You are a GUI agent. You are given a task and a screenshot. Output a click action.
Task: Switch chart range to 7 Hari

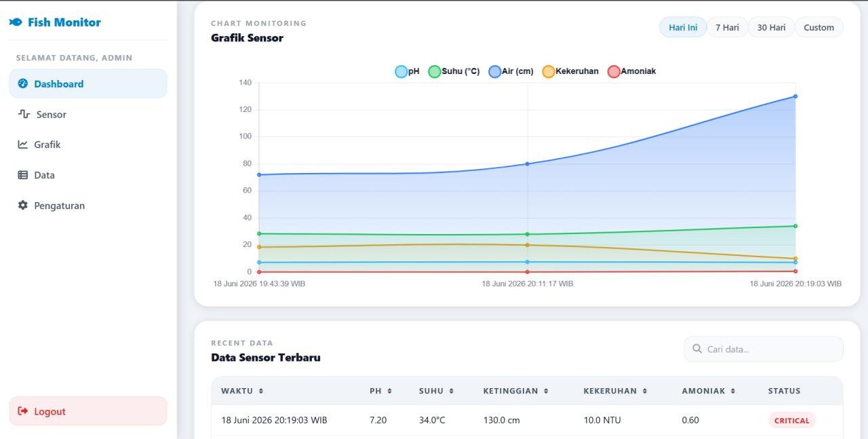(x=727, y=27)
